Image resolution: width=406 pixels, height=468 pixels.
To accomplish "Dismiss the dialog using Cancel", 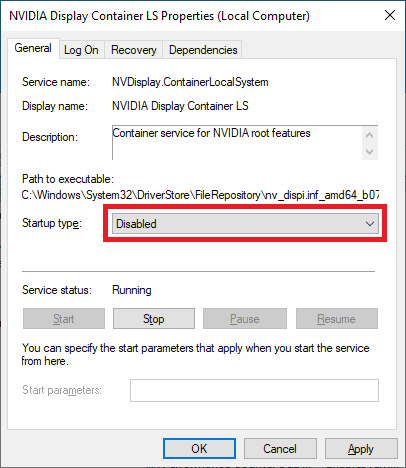I will (x=280, y=449).
